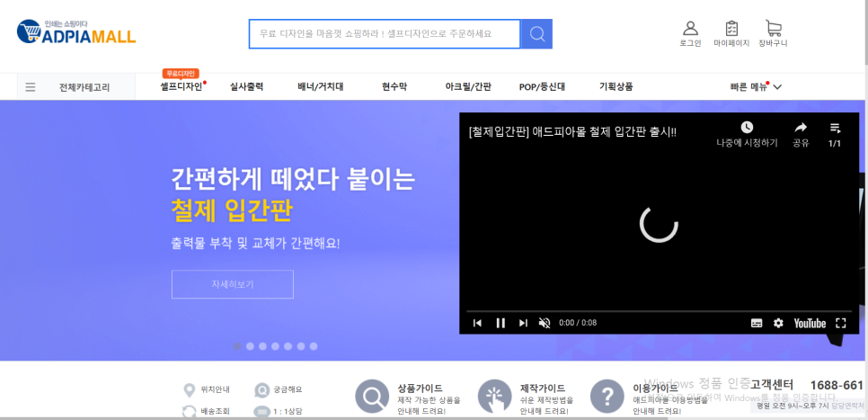Open the video settings gear
This screenshot has width=868, height=420.
(x=778, y=323)
